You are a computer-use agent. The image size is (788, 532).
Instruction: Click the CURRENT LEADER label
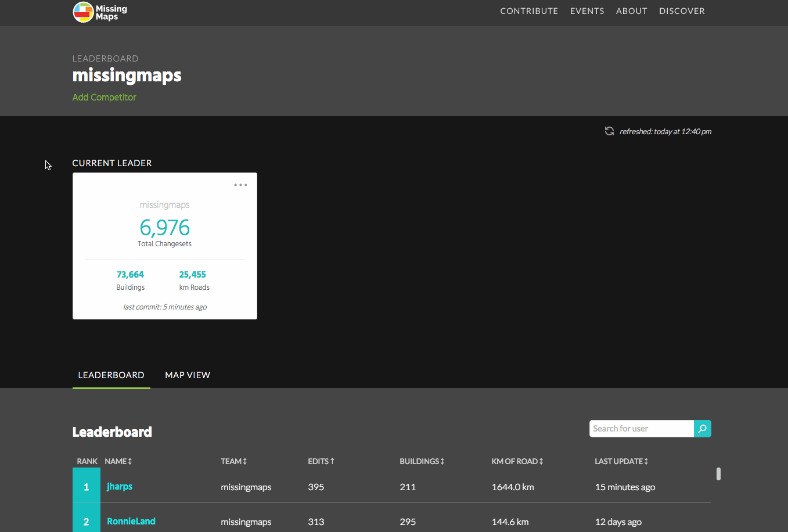(112, 163)
